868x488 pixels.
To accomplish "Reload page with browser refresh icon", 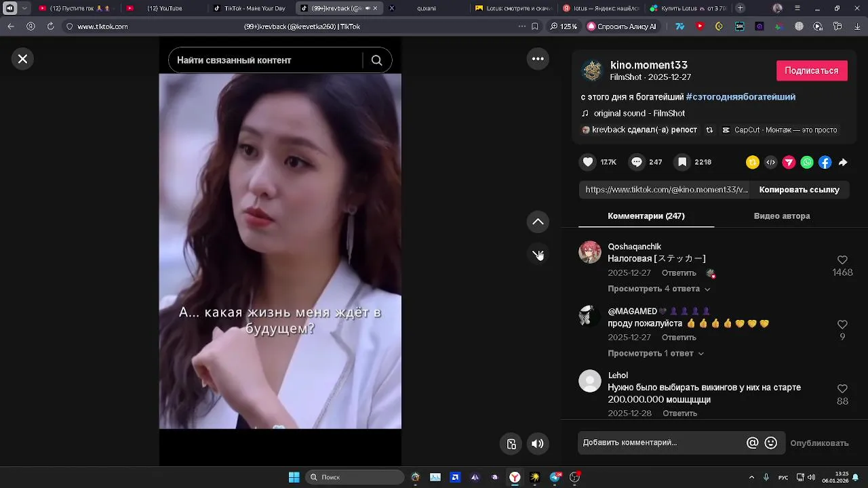I will tap(50, 26).
